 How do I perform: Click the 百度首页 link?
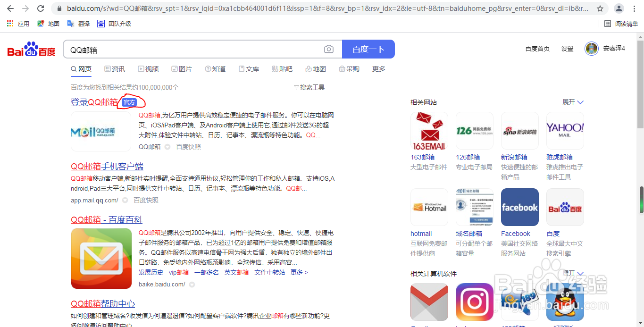pos(537,49)
